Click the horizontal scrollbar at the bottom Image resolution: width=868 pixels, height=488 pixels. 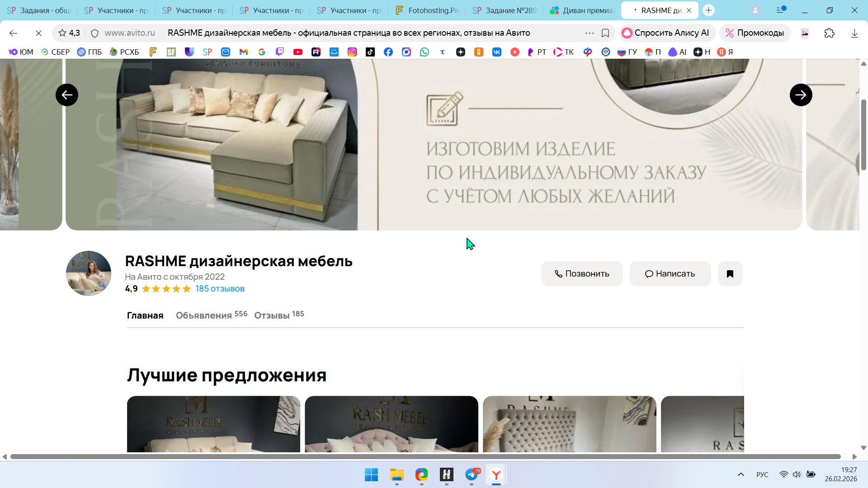point(425,456)
